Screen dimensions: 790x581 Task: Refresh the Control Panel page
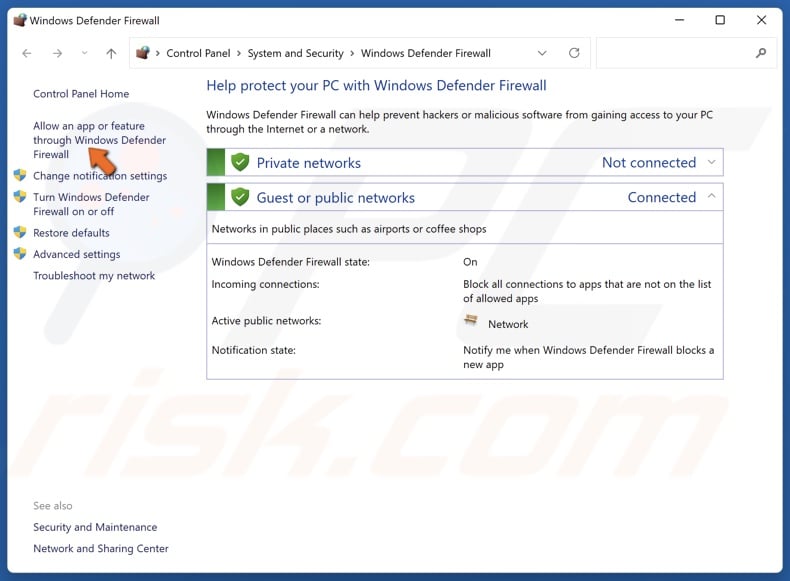coord(574,53)
